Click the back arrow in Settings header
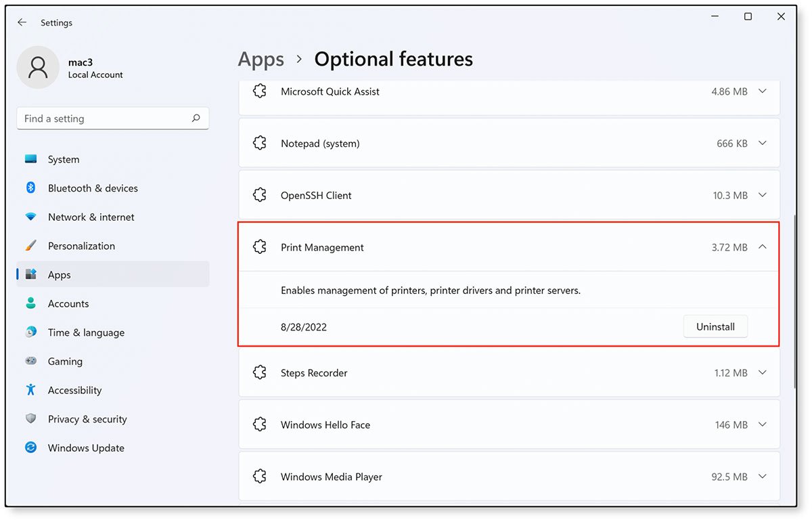This screenshot has width=812, height=522. [x=22, y=22]
